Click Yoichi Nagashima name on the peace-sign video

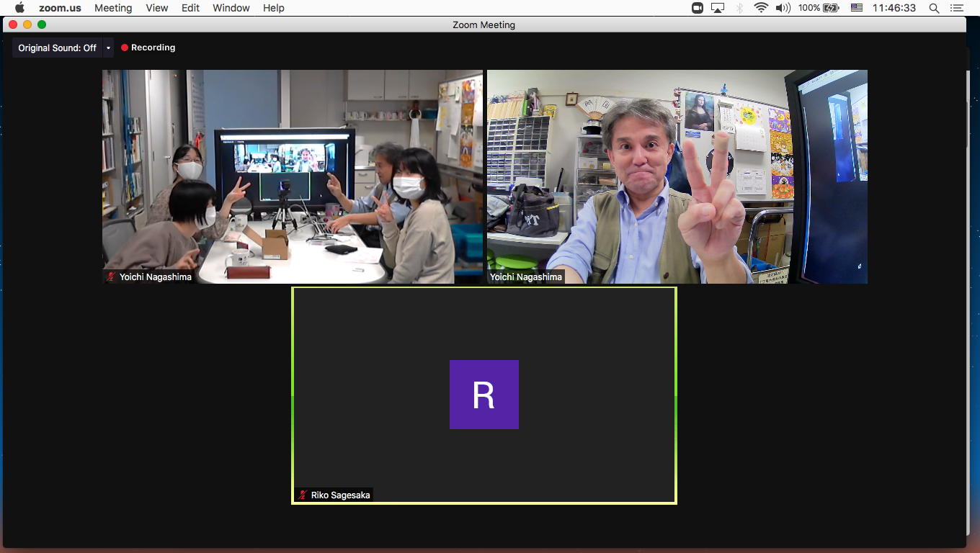pos(526,277)
